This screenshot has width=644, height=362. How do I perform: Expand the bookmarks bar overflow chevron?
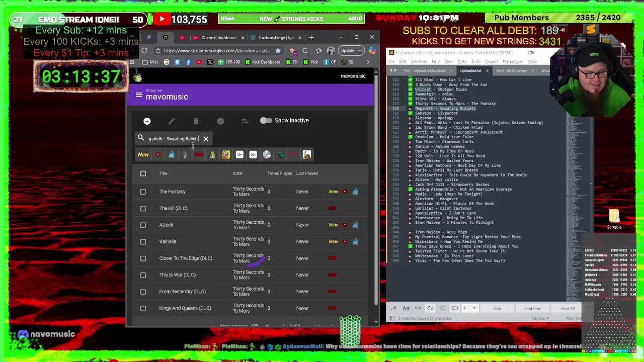point(368,62)
